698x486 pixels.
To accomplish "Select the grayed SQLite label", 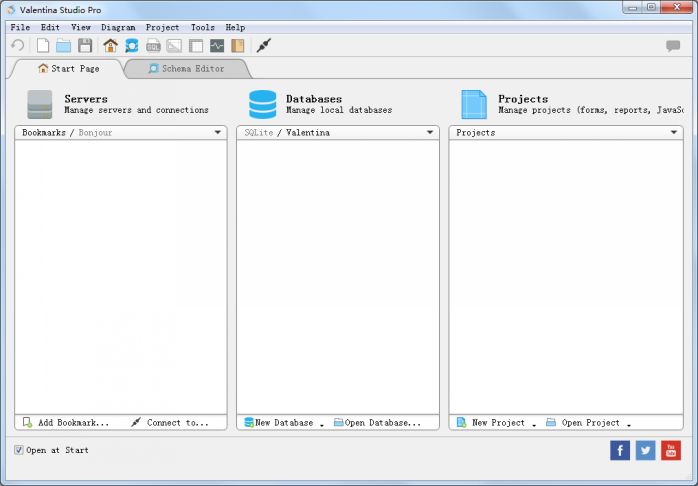I will [x=259, y=132].
